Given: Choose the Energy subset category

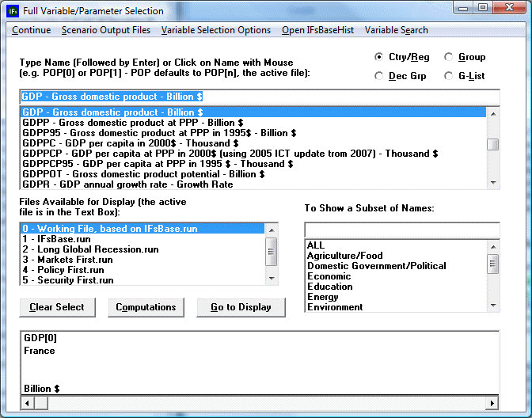Looking at the screenshot, I should click(x=323, y=297).
